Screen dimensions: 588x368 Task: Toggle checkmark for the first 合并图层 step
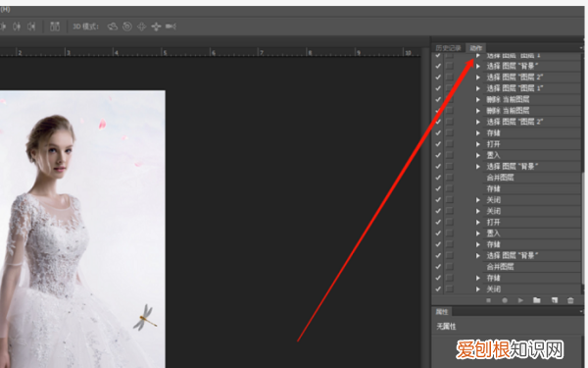coord(438,178)
